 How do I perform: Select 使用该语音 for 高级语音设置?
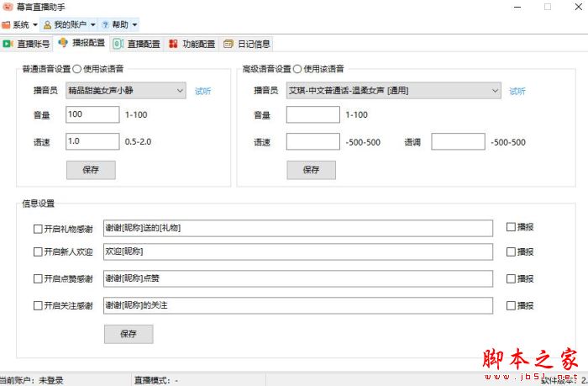point(297,69)
